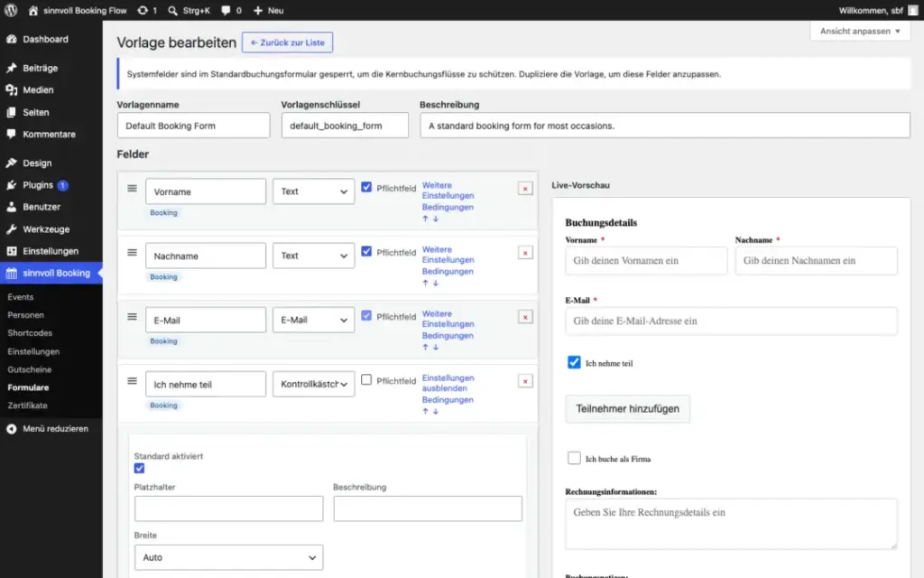
Task: Open E-Mail field type dropdown
Action: (x=313, y=320)
